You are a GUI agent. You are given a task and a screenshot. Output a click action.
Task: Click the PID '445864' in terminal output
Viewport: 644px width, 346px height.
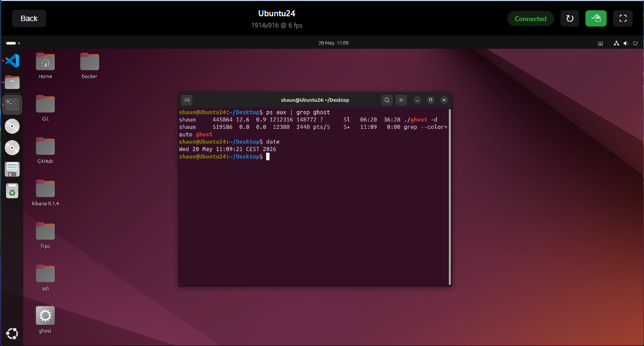[x=222, y=120]
